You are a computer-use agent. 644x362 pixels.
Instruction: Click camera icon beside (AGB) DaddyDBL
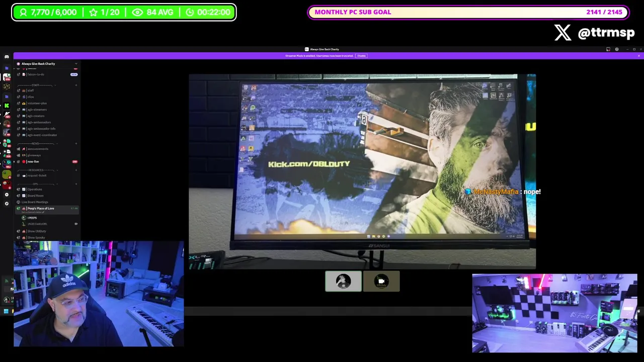[x=76, y=224]
